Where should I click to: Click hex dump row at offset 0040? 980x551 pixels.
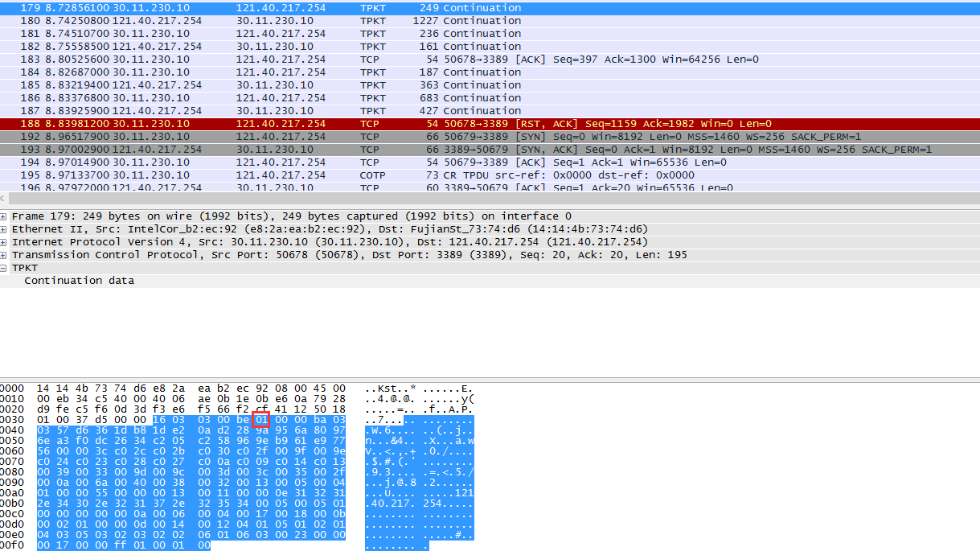(x=239, y=430)
